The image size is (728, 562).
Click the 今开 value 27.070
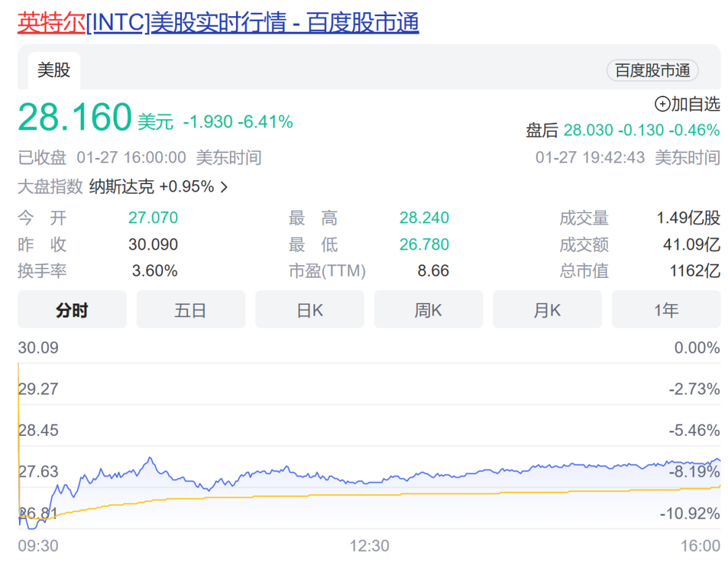pos(153,217)
